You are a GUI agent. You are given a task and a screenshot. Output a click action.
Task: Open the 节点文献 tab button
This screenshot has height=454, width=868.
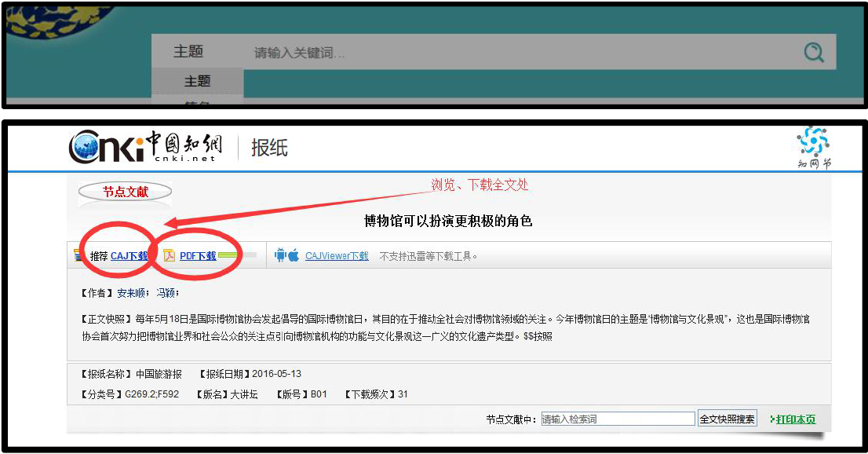pos(125,192)
